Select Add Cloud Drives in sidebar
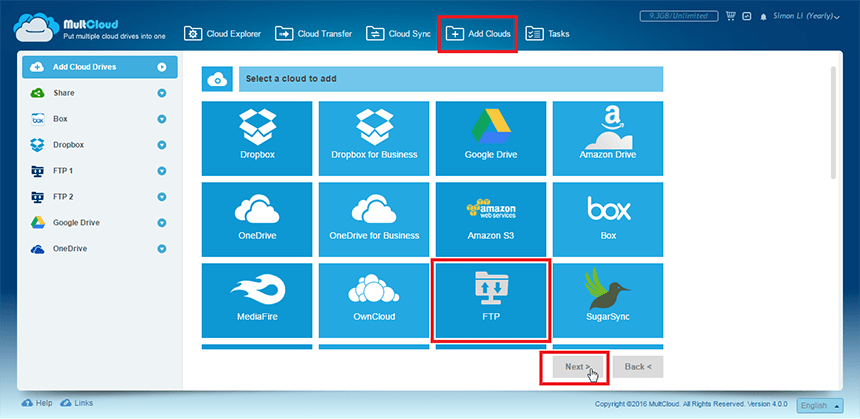The image size is (860, 419). point(100,67)
